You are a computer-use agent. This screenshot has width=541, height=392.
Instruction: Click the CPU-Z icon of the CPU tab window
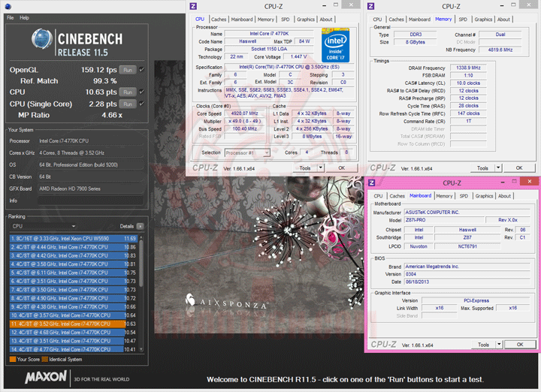[194, 6]
